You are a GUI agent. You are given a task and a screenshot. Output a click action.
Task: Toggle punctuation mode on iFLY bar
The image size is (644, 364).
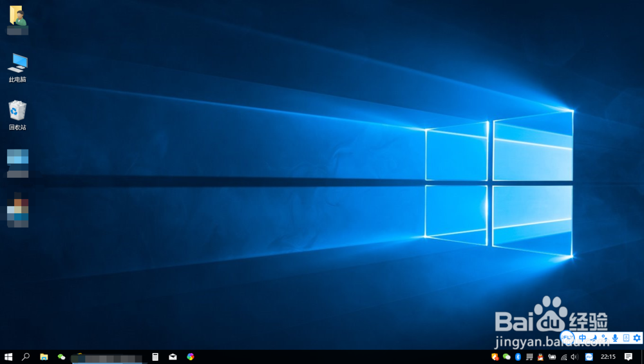click(x=604, y=338)
